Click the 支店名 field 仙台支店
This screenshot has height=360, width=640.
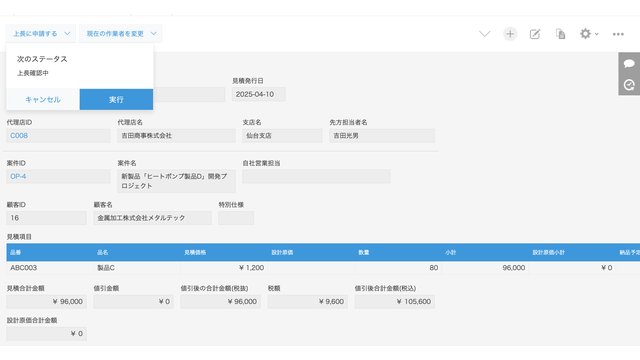tap(282, 136)
